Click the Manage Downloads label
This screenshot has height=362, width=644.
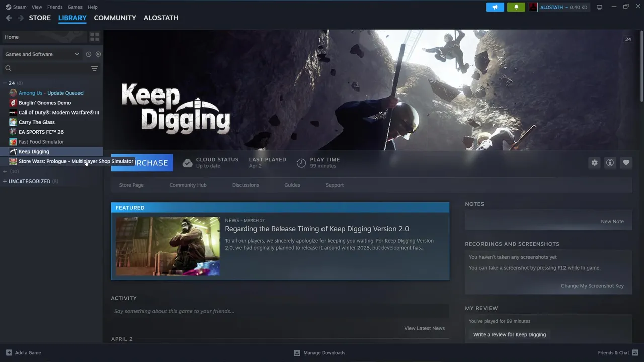[x=325, y=353]
